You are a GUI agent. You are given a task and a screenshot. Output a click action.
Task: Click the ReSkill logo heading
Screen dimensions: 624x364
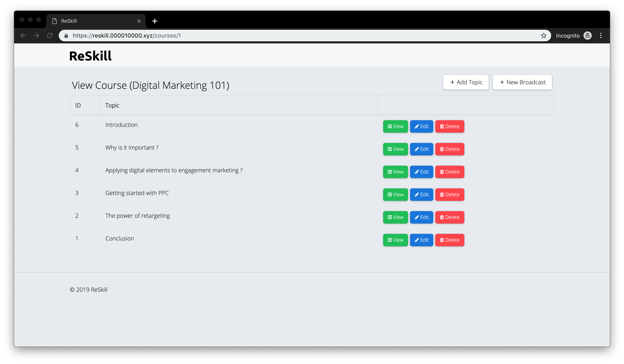(x=90, y=56)
